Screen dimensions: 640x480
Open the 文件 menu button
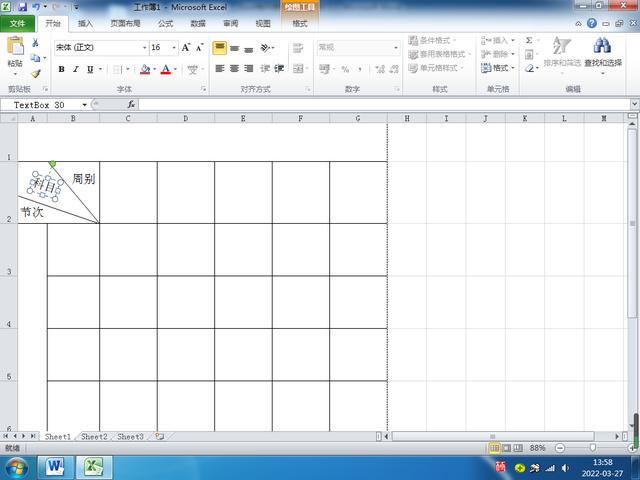pos(17,24)
